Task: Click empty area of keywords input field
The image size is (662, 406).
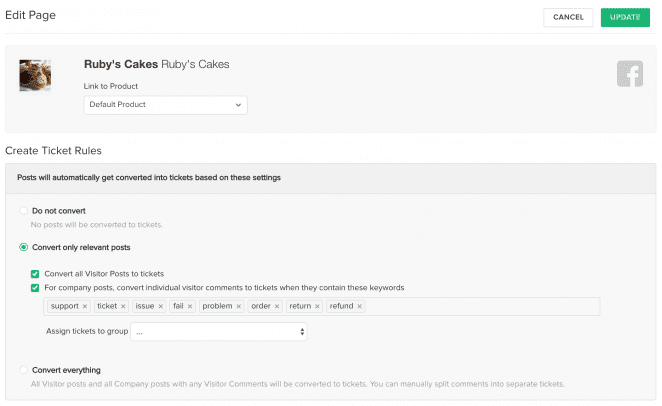Action: [x=481, y=306]
